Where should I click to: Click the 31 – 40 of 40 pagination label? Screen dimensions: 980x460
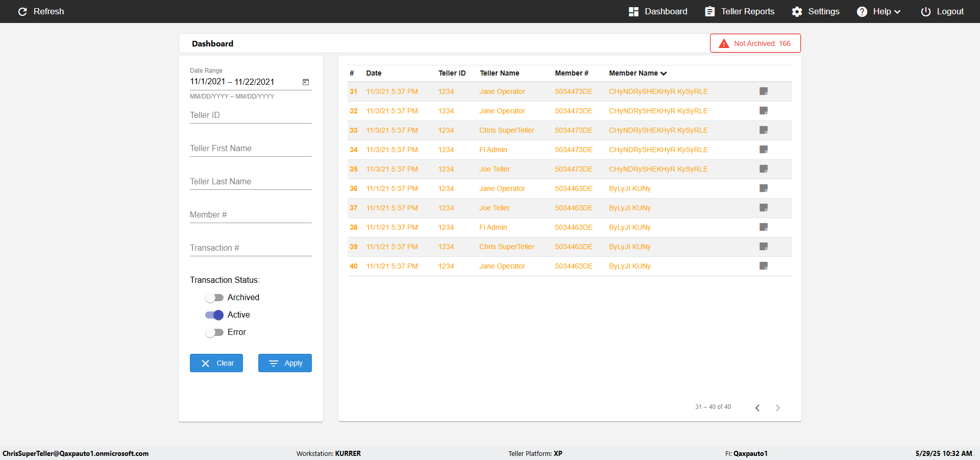713,407
